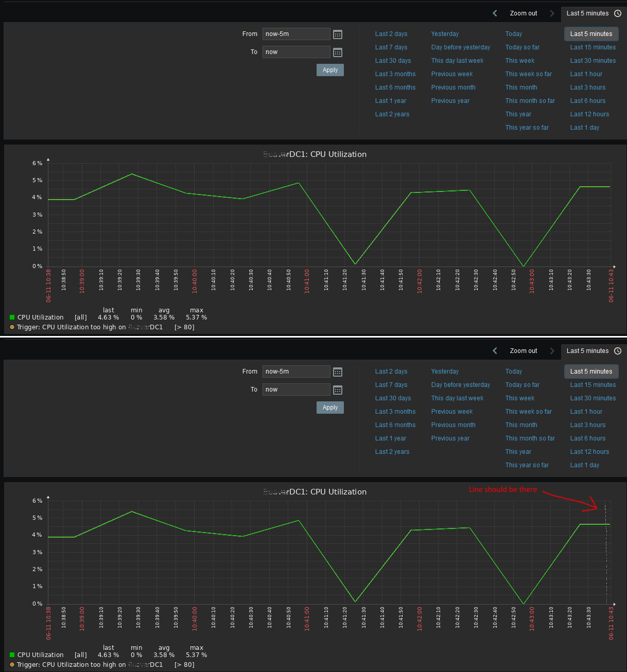Image resolution: width=627 pixels, height=672 pixels.
Task: Choose Day before yesterday in upper screenshot
Action: 461,47
